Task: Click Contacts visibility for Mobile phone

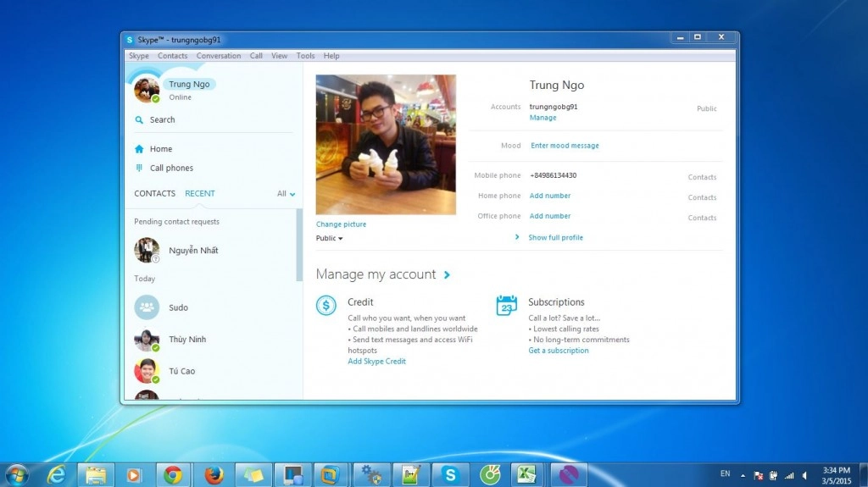Action: (x=702, y=177)
